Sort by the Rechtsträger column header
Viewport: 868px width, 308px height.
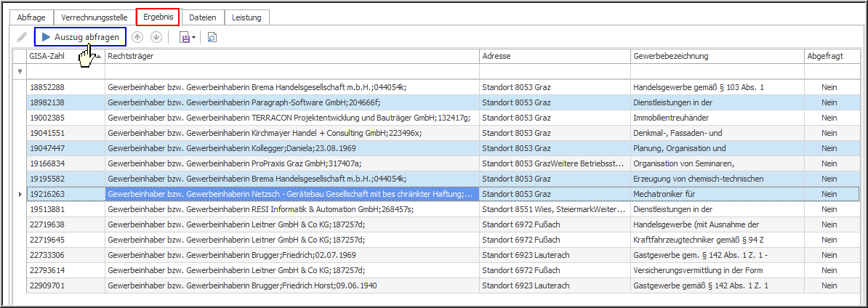point(292,57)
